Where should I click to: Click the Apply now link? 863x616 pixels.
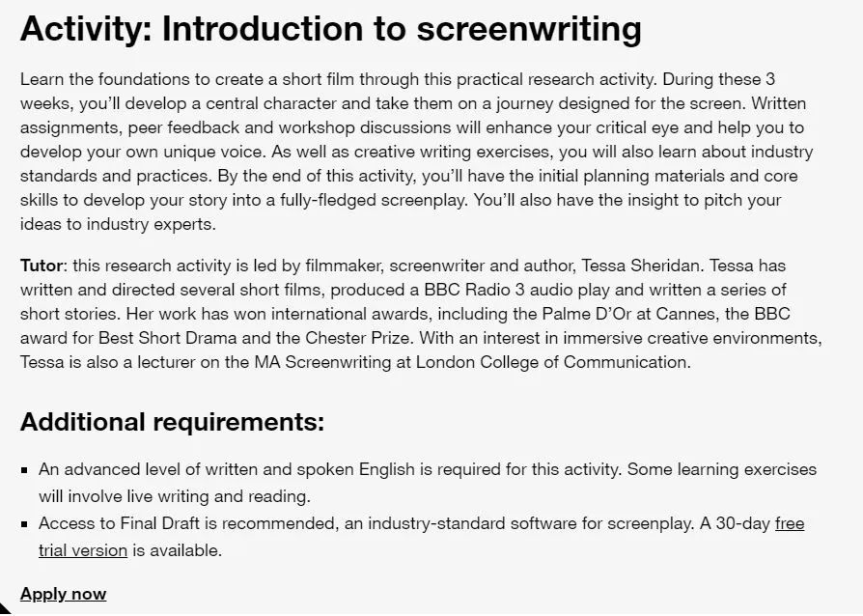(64, 594)
